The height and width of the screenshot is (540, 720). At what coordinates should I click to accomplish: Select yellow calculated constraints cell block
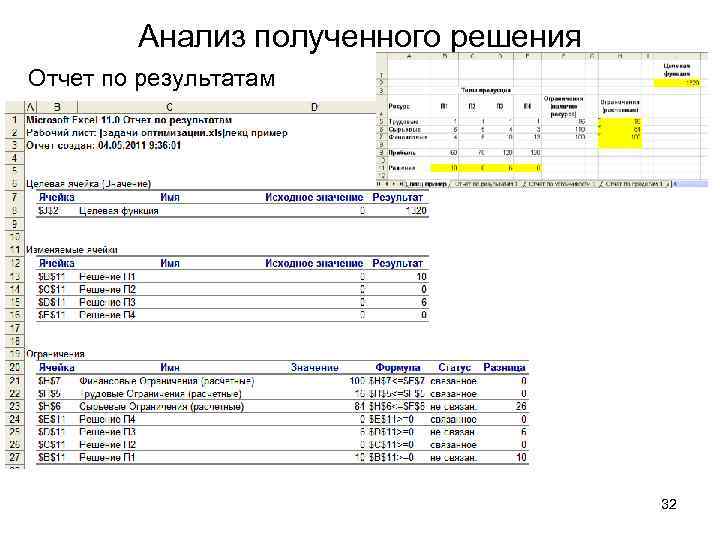point(620,132)
